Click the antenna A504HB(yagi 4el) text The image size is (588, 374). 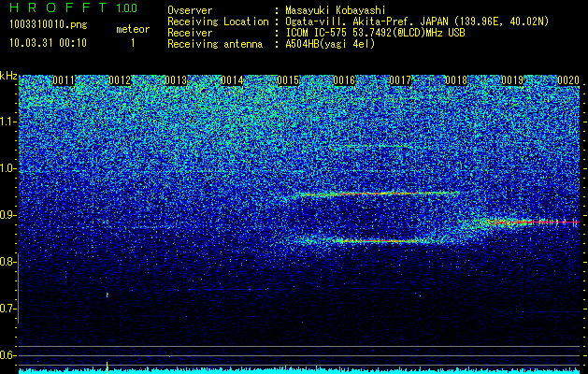click(330, 44)
